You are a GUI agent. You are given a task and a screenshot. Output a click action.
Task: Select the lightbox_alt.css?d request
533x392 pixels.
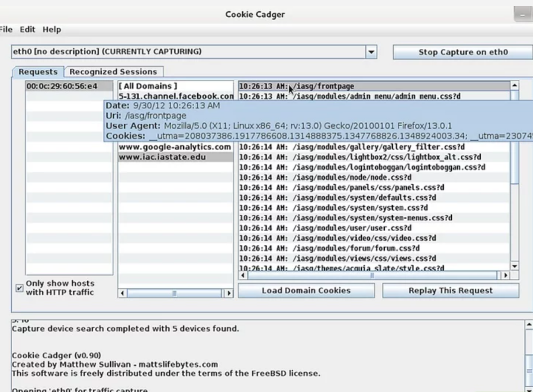point(374,157)
